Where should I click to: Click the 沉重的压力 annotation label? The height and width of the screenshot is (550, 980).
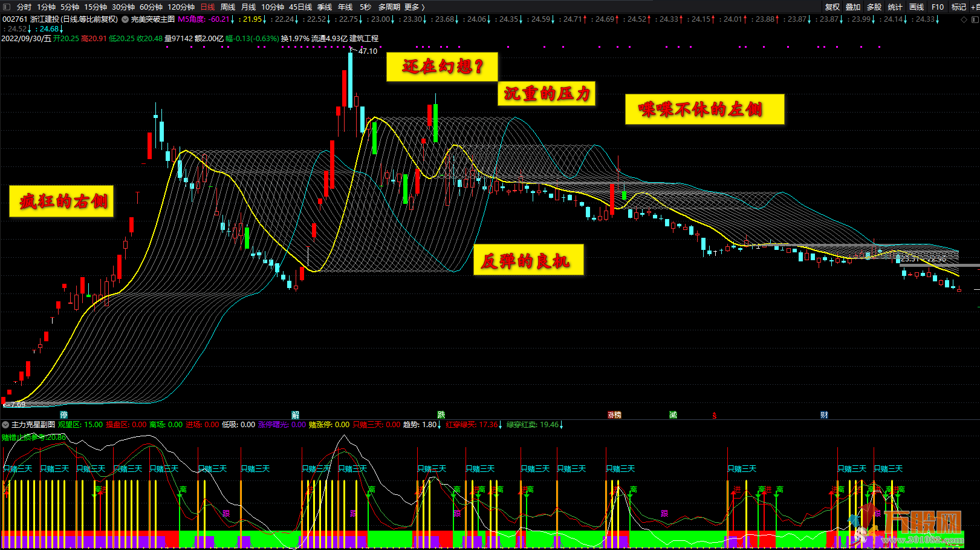[547, 93]
